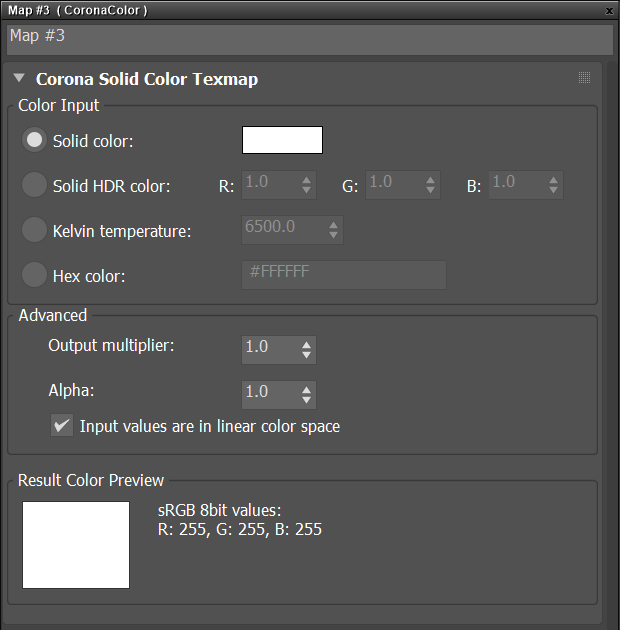
Task: Click the #FFFFFF hex color field
Action: (344, 275)
